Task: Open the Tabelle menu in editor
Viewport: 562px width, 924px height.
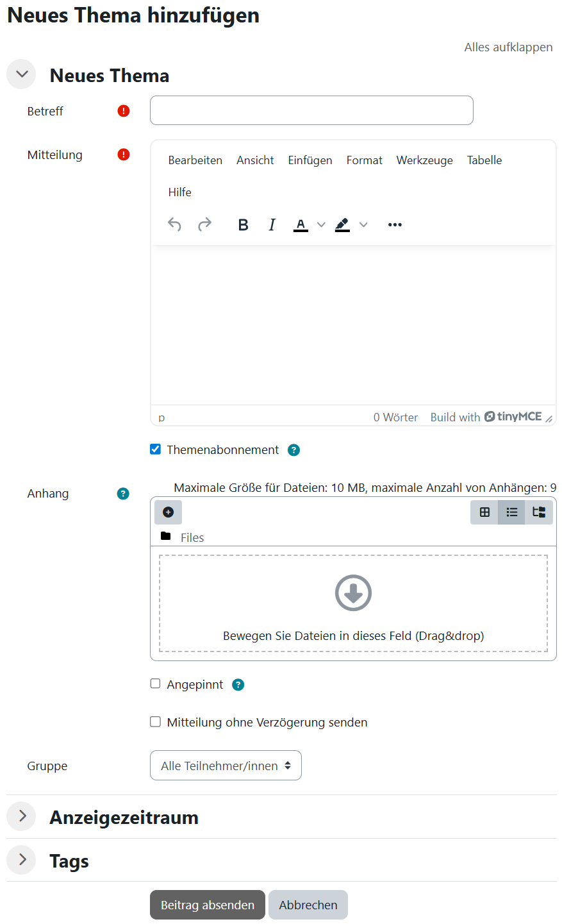Action: [x=484, y=160]
